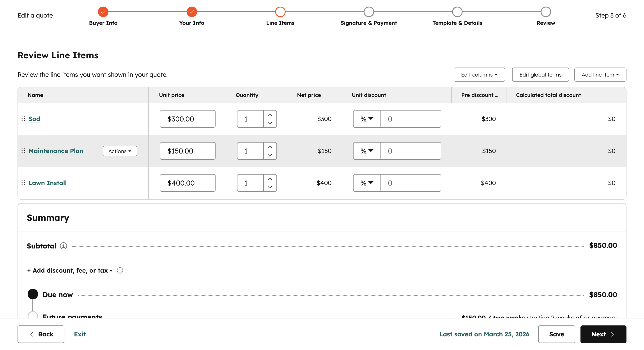Click info icon beside Add discount, fee, or tax

120,270
